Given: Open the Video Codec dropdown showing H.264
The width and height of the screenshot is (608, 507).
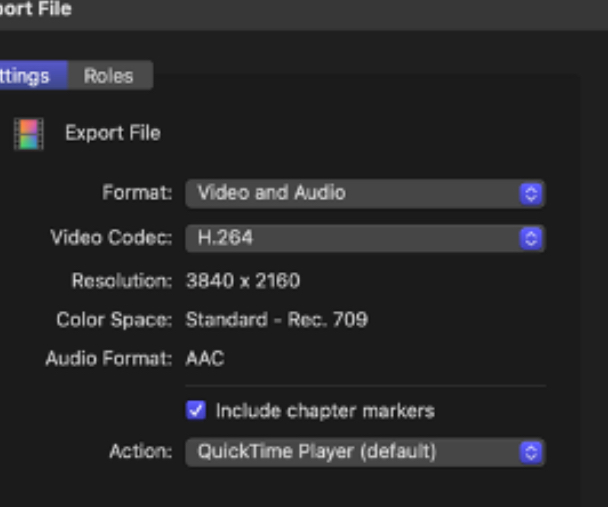Looking at the screenshot, I should pos(365,238).
